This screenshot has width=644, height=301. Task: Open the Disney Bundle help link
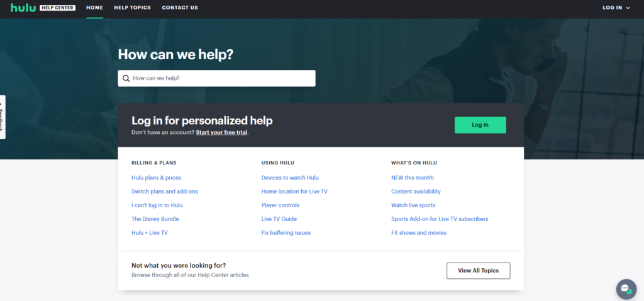(x=155, y=219)
